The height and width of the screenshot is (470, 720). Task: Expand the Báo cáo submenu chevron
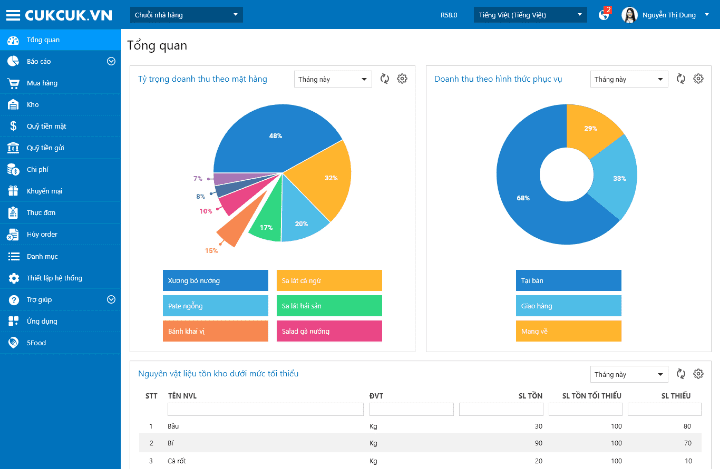click(x=111, y=61)
